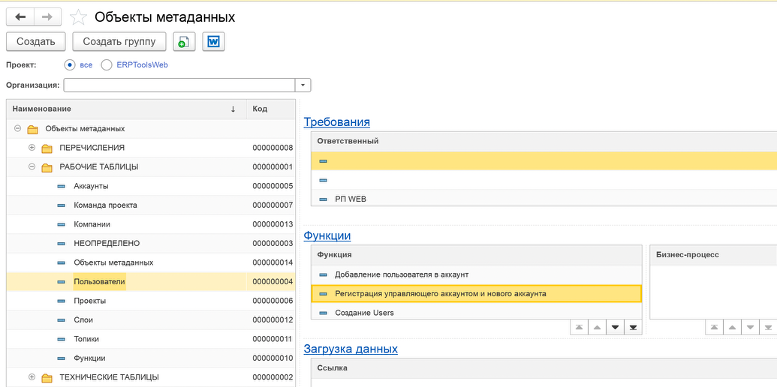778x388 pixels.
Task: Click the icon beside Создание Users
Action: (x=323, y=313)
